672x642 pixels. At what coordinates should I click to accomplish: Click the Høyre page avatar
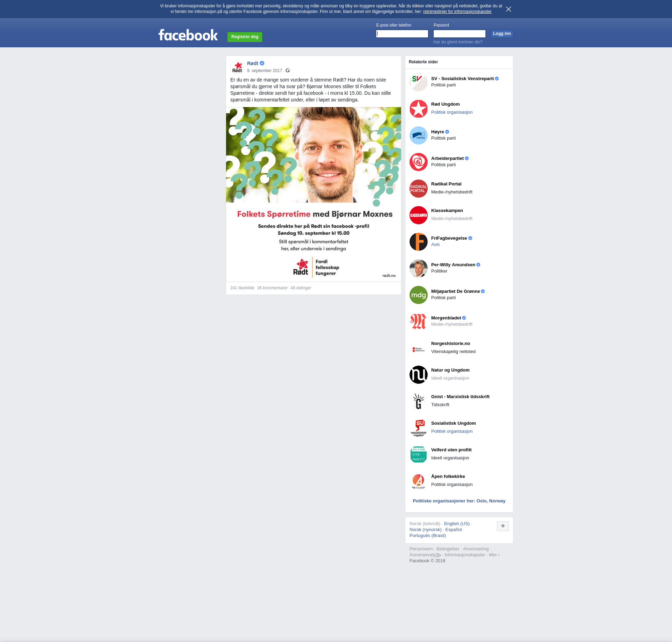click(x=418, y=135)
